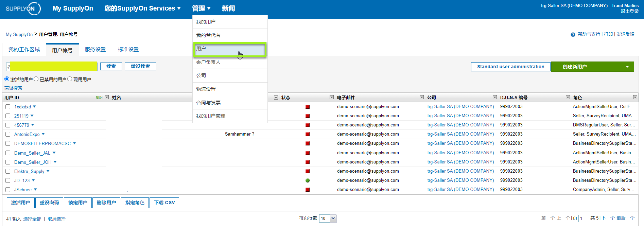Select 我的用户 in the 管理 menu
This screenshot has height=227, width=644.
(x=230, y=22)
